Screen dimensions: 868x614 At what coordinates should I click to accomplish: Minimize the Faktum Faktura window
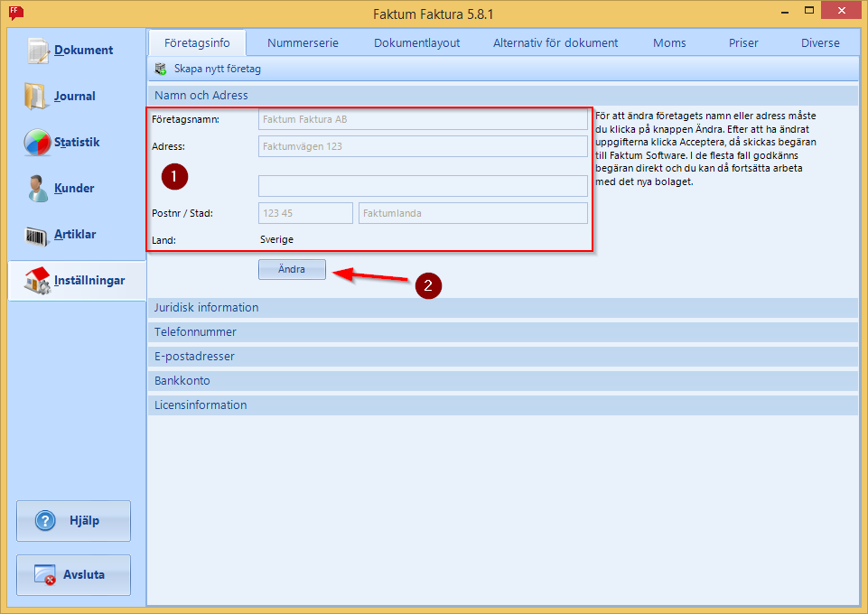(x=784, y=11)
